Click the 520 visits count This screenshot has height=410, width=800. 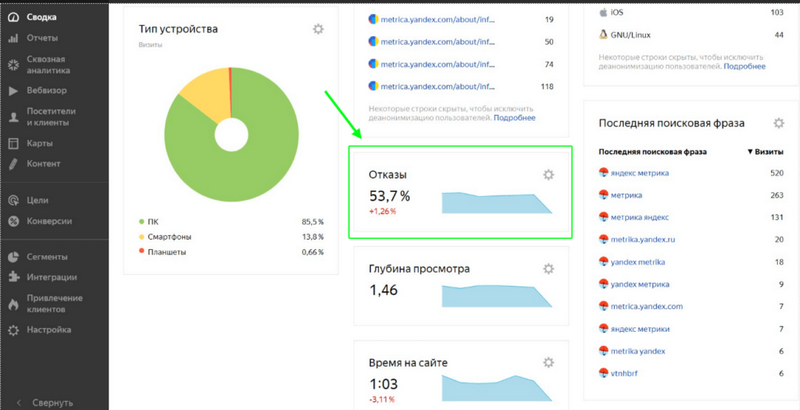coord(777,173)
